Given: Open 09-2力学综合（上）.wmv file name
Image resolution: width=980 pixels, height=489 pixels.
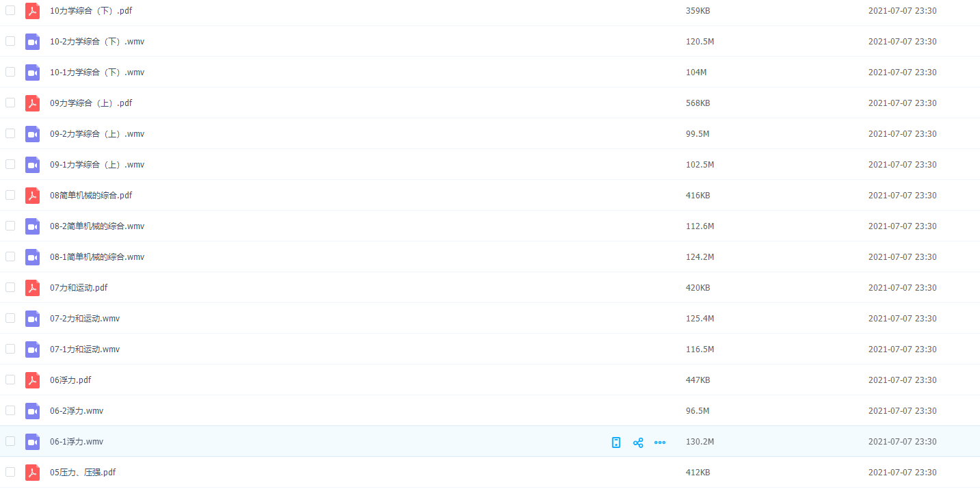Looking at the screenshot, I should coord(97,134).
